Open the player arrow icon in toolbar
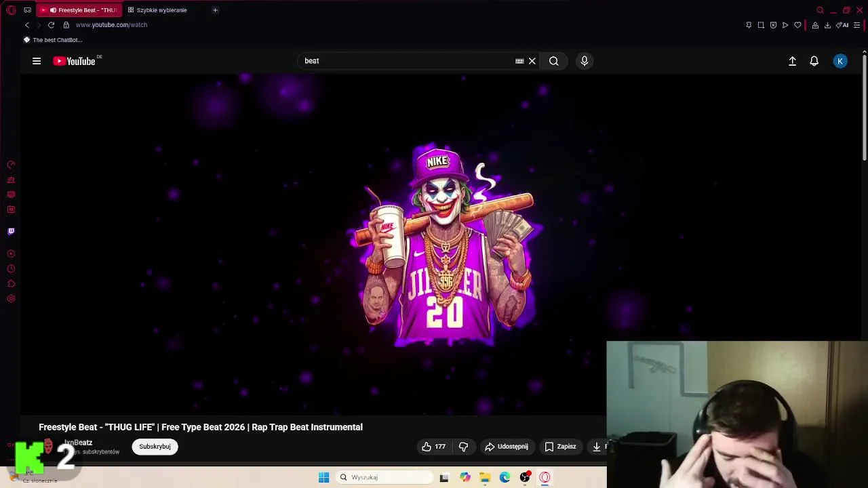 pos(785,25)
